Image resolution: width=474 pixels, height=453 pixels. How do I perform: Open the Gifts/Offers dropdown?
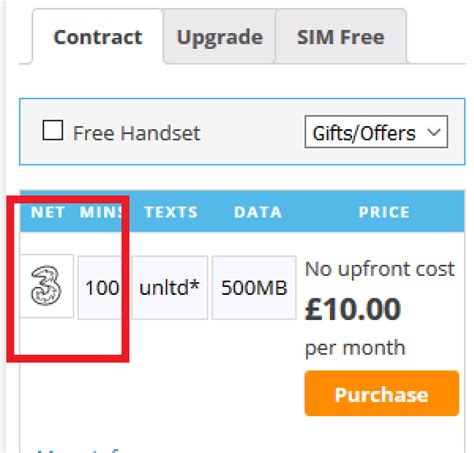click(376, 132)
